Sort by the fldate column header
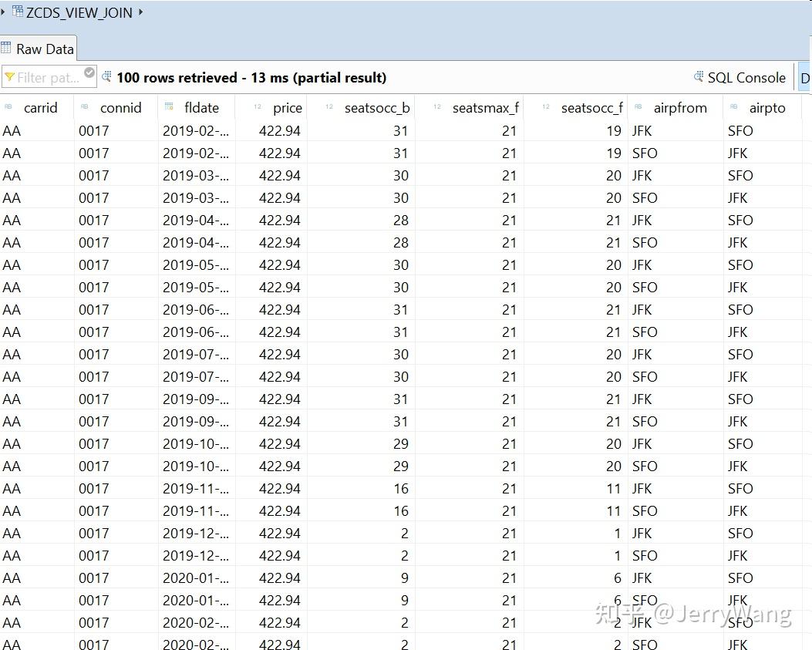 click(x=203, y=107)
